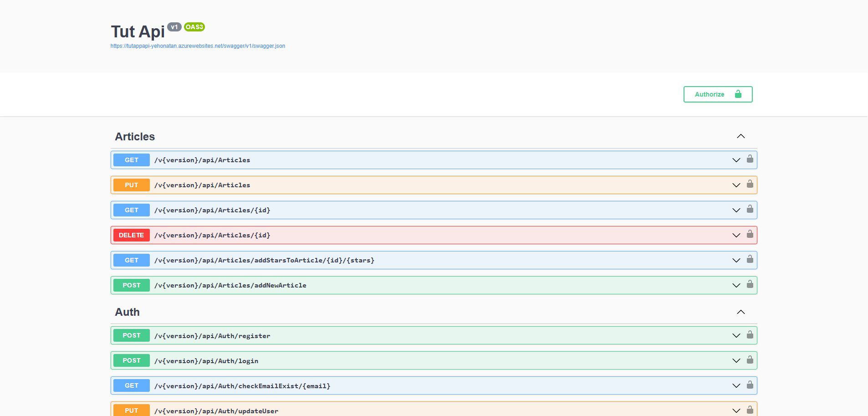Image resolution: width=868 pixels, height=416 pixels.
Task: Click lock icon on Auth/login row
Action: pos(750,360)
